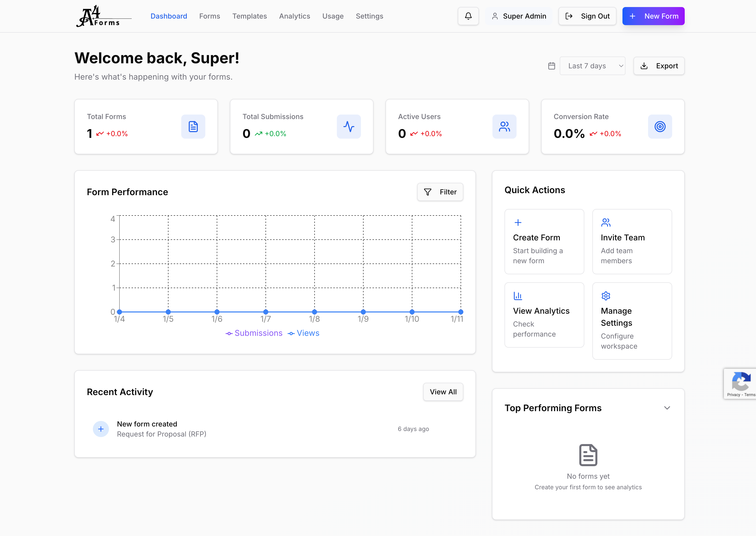Switch to the Templates tab

coord(250,16)
